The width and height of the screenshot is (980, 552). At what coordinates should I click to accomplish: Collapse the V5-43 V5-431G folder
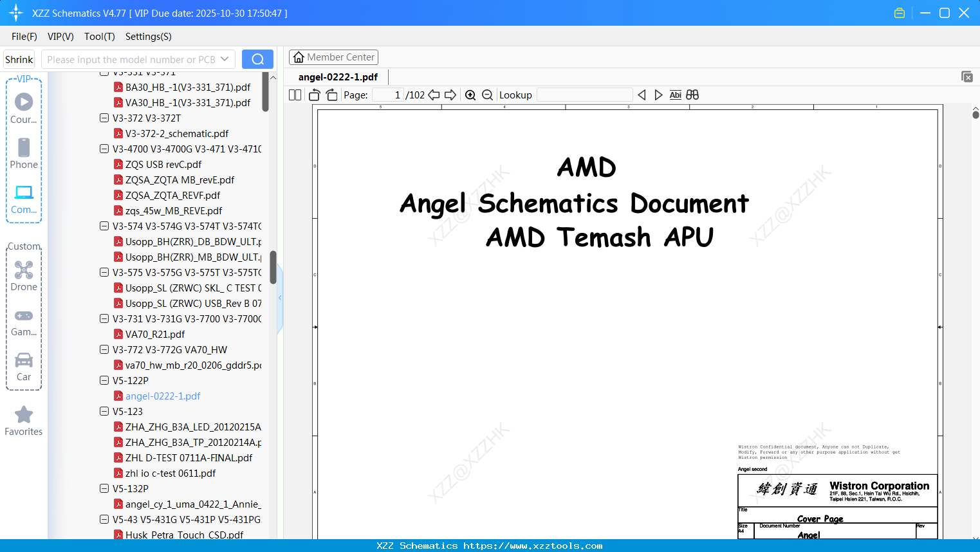click(x=104, y=519)
